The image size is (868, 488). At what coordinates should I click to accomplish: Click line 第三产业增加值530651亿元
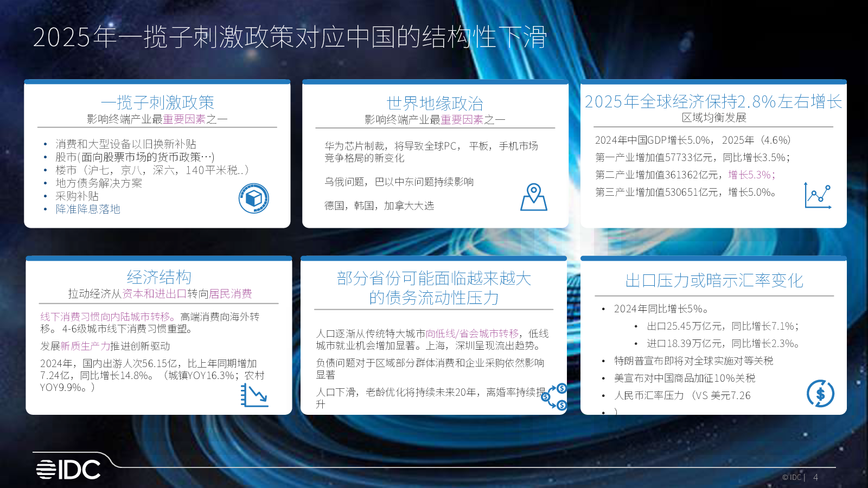[x=686, y=192]
